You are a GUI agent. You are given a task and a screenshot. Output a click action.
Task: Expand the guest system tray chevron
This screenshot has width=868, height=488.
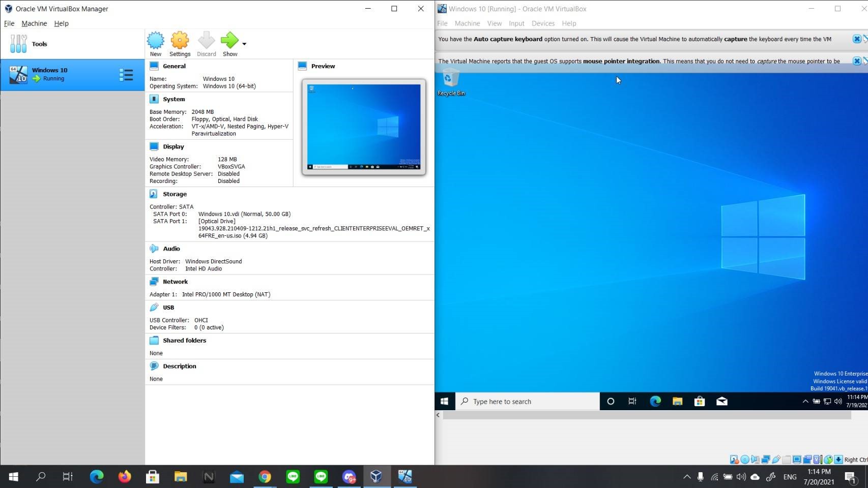[x=805, y=402]
